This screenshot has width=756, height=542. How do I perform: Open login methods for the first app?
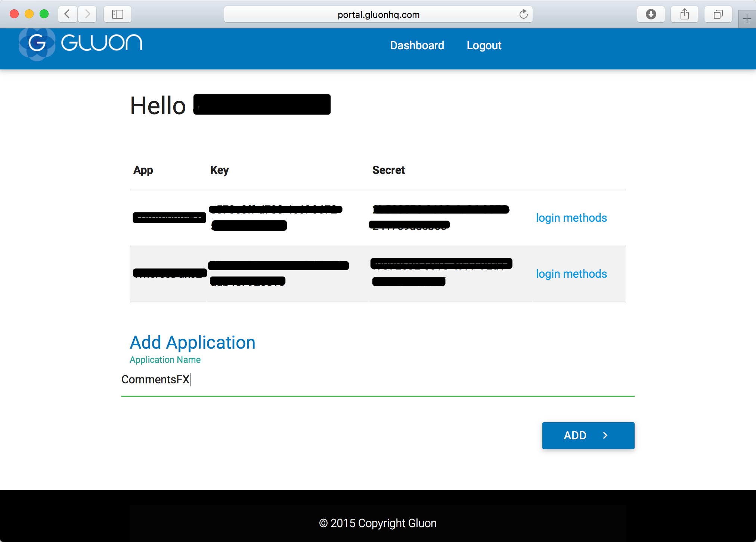571,218
